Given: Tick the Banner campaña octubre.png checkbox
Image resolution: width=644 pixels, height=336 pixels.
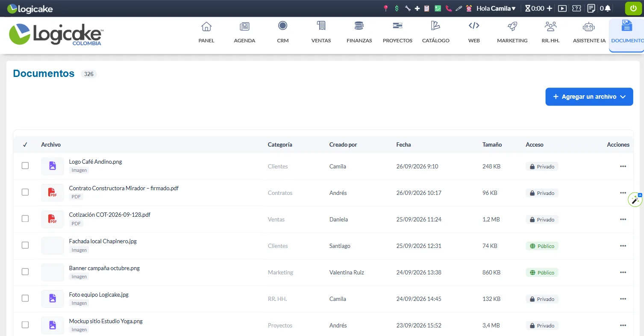Looking at the screenshot, I should click(25, 271).
